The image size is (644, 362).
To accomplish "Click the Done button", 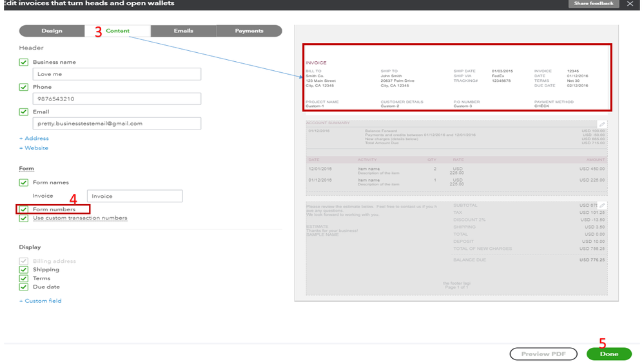I will [609, 354].
